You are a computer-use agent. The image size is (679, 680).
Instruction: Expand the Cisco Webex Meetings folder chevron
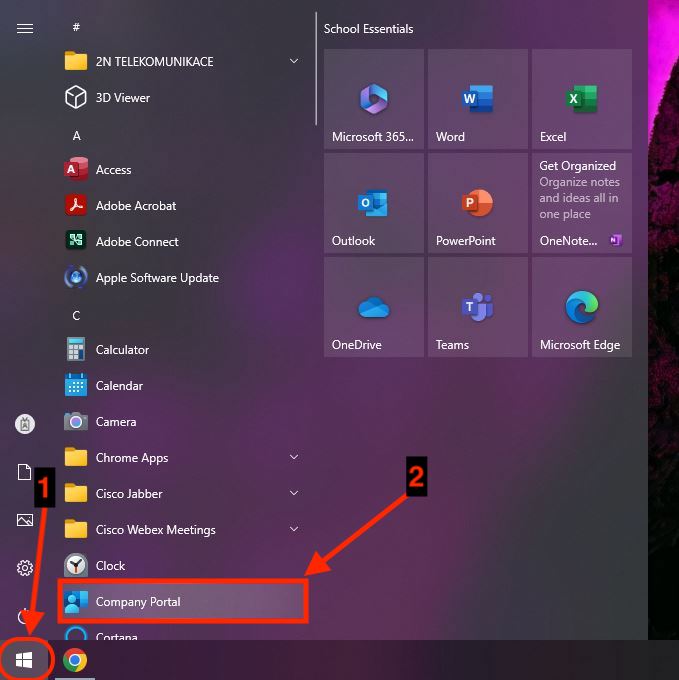click(294, 529)
